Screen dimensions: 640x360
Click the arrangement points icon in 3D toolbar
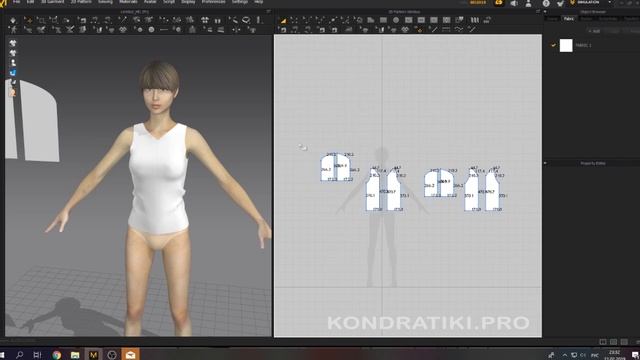pyautogui.click(x=164, y=20)
